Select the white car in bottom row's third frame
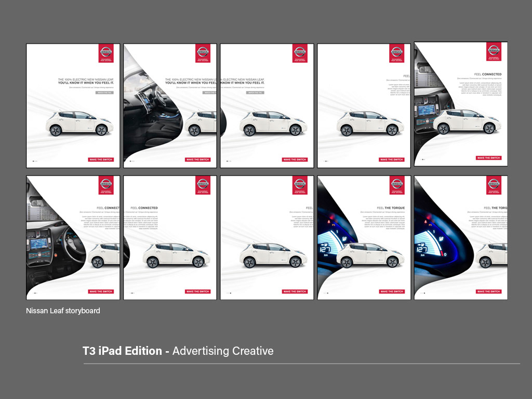The image size is (532, 399). click(x=273, y=255)
